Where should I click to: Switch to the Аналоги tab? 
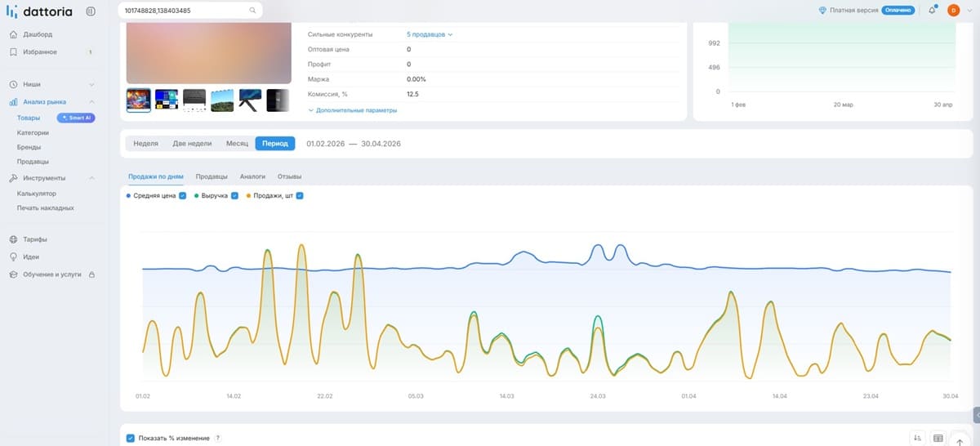point(252,176)
